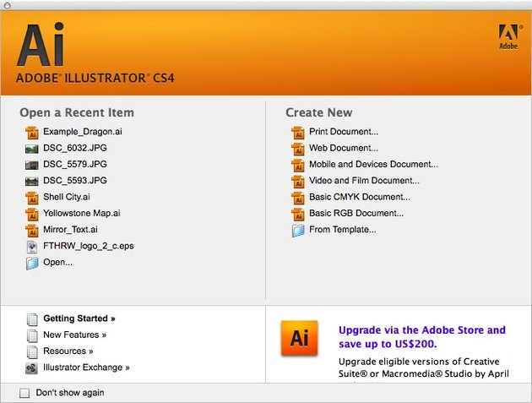Click the Ai icon beside Web Document
The width and height of the screenshot is (532, 403).
click(x=298, y=149)
